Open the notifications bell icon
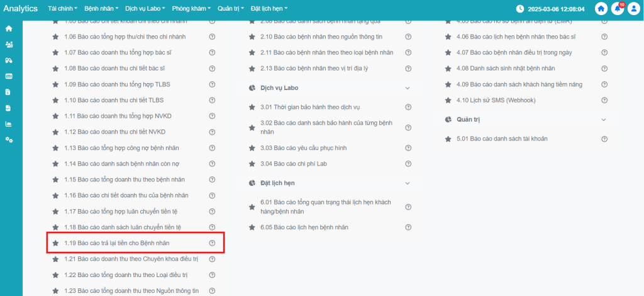 pyautogui.click(x=617, y=9)
